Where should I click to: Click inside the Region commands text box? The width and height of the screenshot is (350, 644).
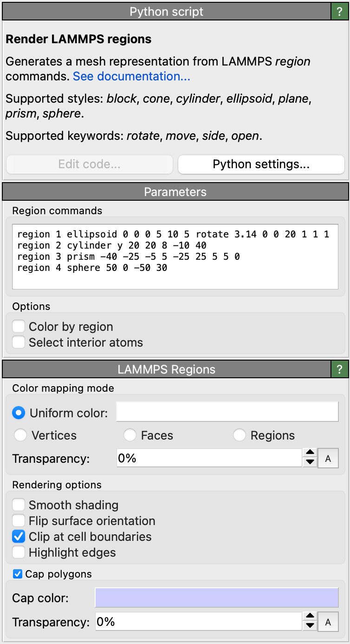[x=175, y=256]
